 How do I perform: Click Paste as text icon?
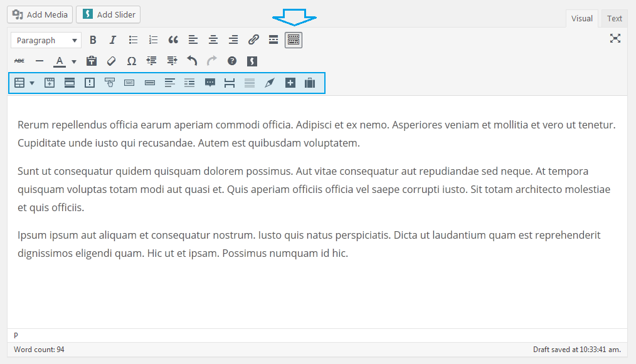click(x=92, y=61)
